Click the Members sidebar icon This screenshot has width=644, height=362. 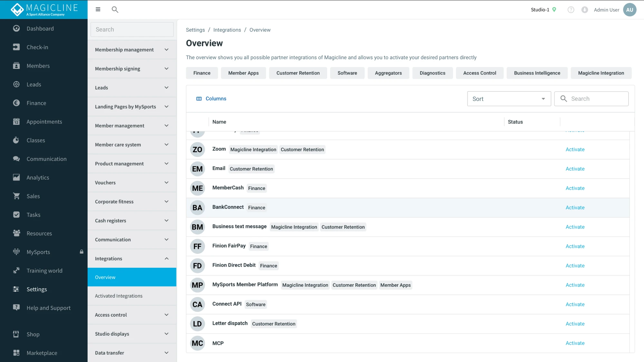tap(16, 66)
